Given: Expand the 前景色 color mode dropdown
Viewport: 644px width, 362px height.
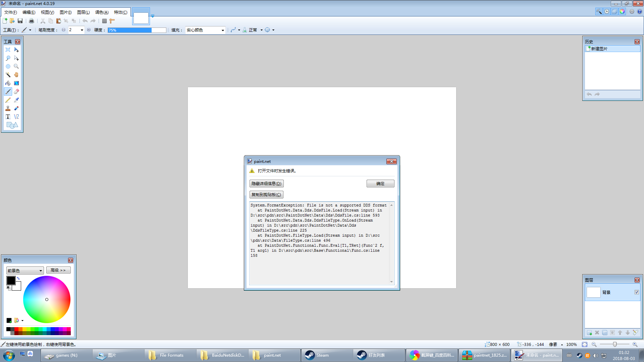Looking at the screenshot, I should [x=25, y=270].
